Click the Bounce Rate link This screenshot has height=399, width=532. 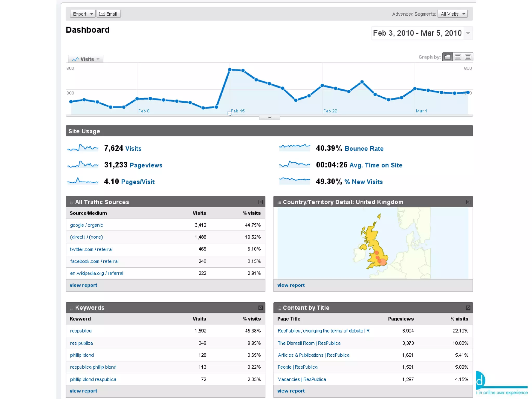click(x=364, y=149)
